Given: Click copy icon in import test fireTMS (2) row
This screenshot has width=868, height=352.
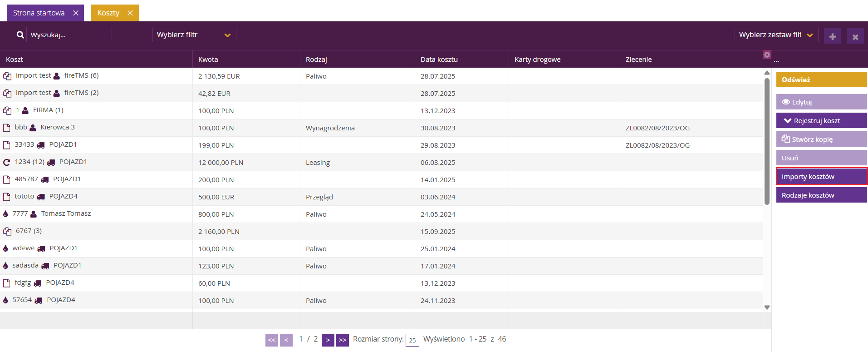Looking at the screenshot, I should pos(7,93).
